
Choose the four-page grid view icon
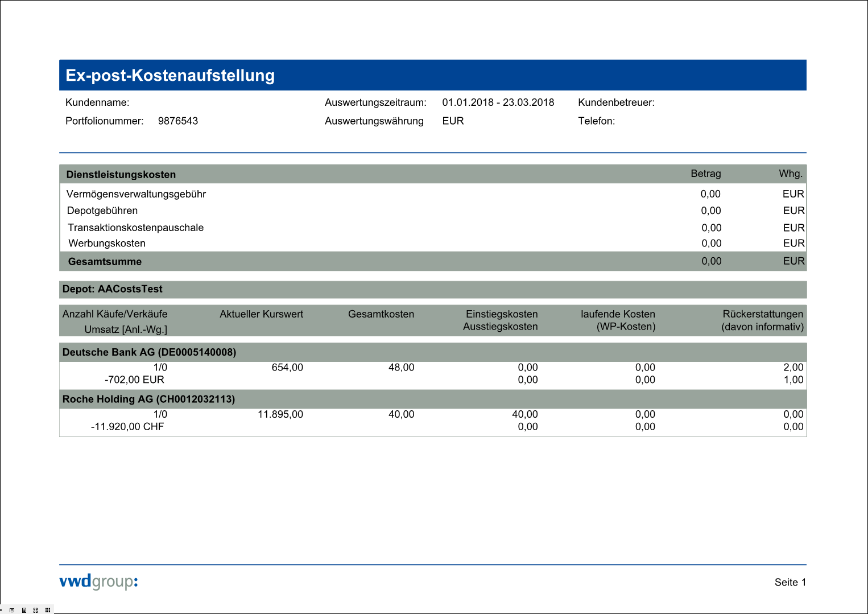(x=36, y=610)
